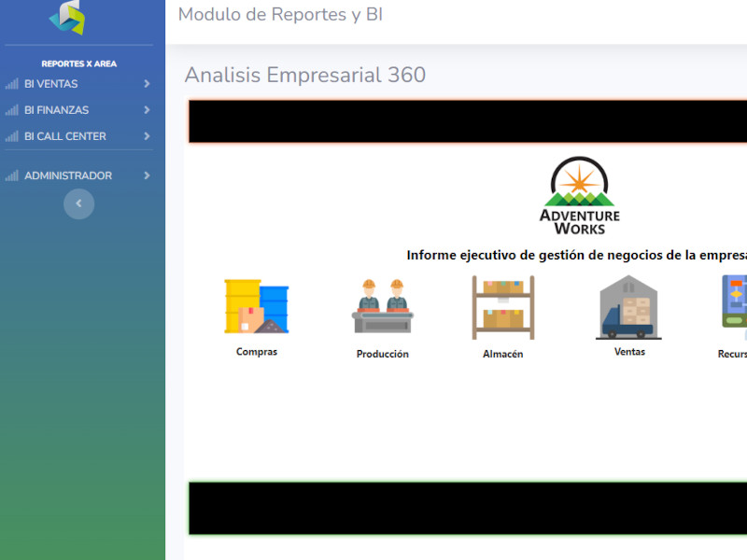Image resolution: width=747 pixels, height=560 pixels.
Task: Click the Ventas delivery truck icon
Action: [x=629, y=307]
